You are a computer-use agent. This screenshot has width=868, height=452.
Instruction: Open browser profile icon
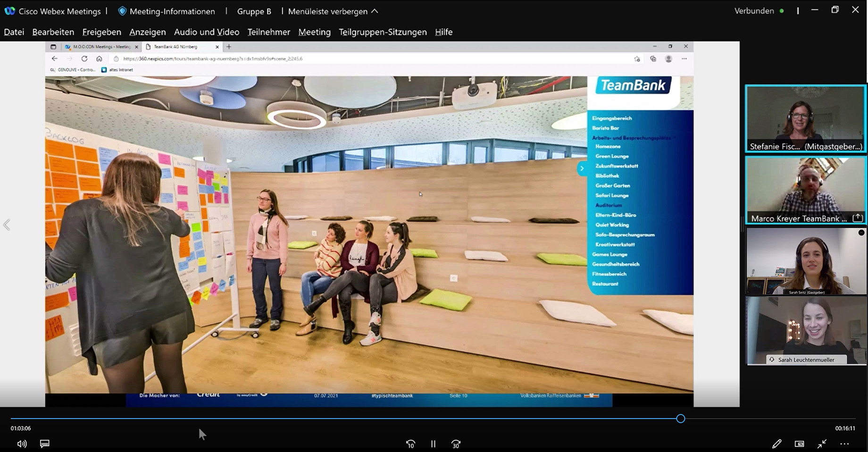coord(668,59)
